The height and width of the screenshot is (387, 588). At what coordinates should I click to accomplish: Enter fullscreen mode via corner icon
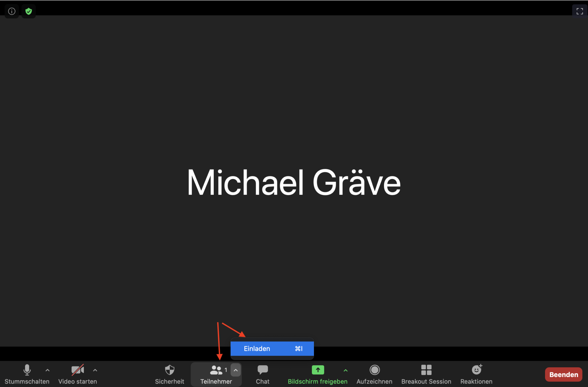click(579, 11)
